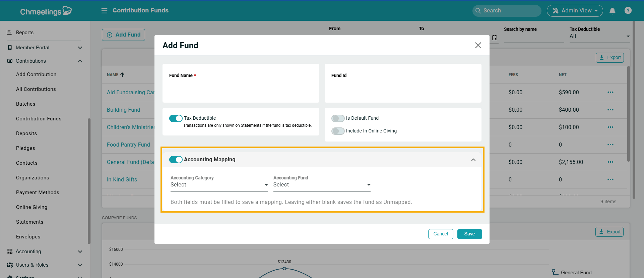Click the top Search box
This screenshot has width=644, height=278.
[507, 11]
